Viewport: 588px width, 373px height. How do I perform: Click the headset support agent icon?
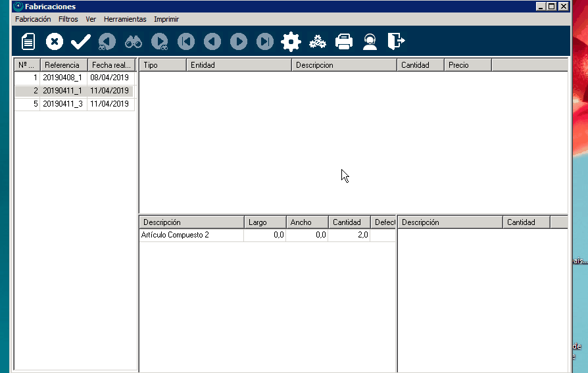pyautogui.click(x=370, y=42)
